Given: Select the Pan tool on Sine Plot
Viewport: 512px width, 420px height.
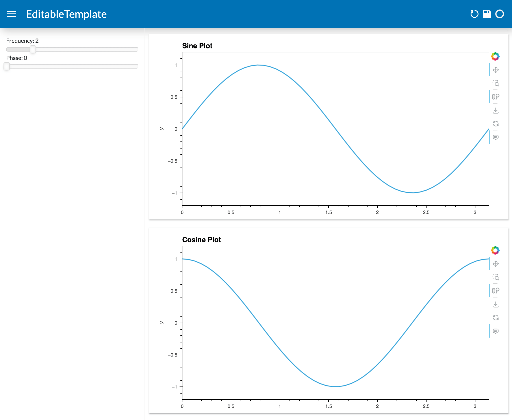Looking at the screenshot, I should pos(495,70).
